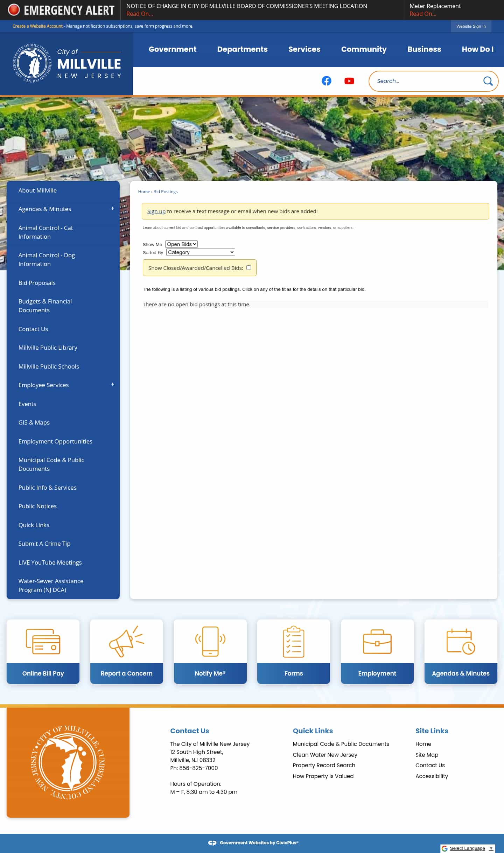The width and height of the screenshot is (504, 853).
Task: Open About Millville in sidebar
Action: [x=37, y=190]
